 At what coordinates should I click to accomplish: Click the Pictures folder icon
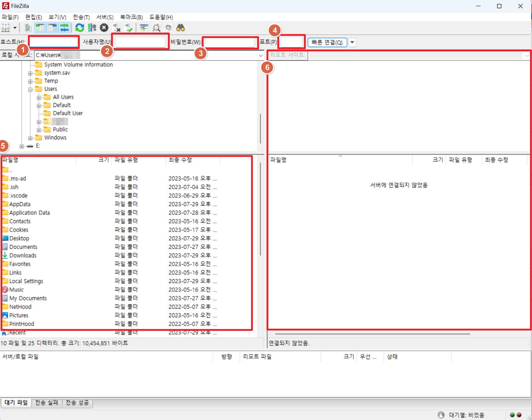(x=5, y=315)
